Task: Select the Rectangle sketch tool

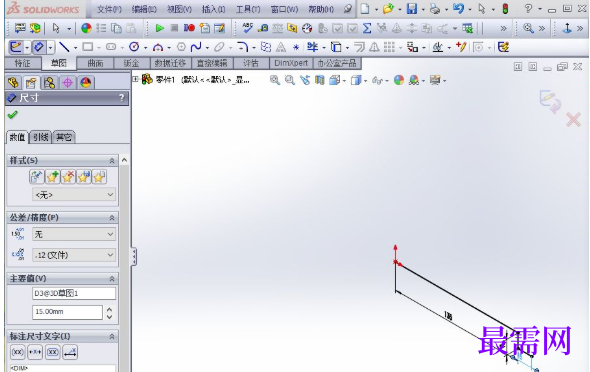Action: (x=88, y=47)
